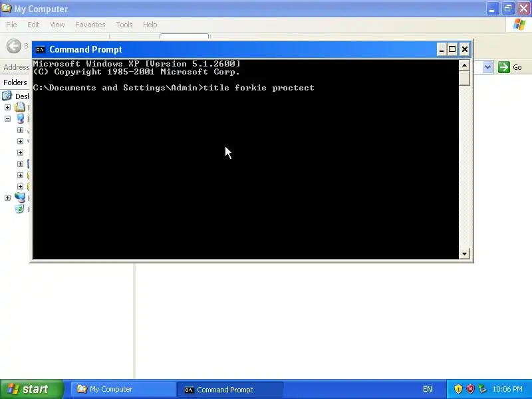Image resolution: width=532 pixels, height=399 pixels.
Task: Click the '(C) Copyright 1985-2001 Microsoft Corp.' line
Action: click(x=136, y=72)
